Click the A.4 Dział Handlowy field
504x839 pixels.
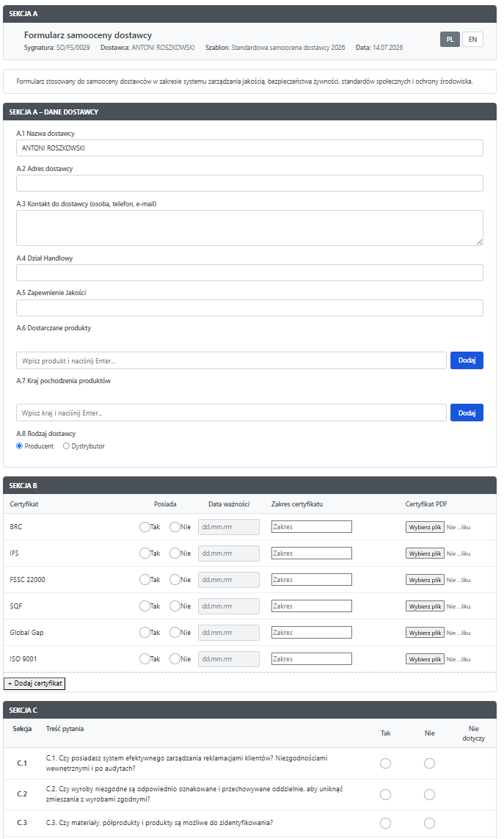250,273
